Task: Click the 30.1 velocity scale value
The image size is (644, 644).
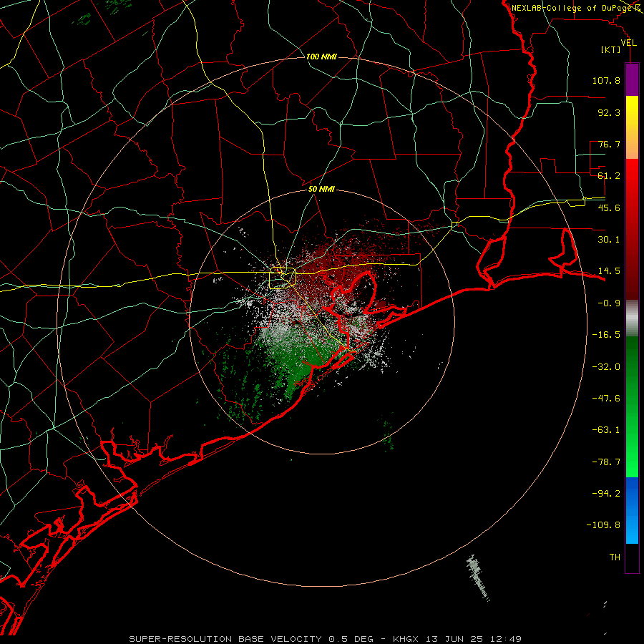Action: tap(609, 240)
